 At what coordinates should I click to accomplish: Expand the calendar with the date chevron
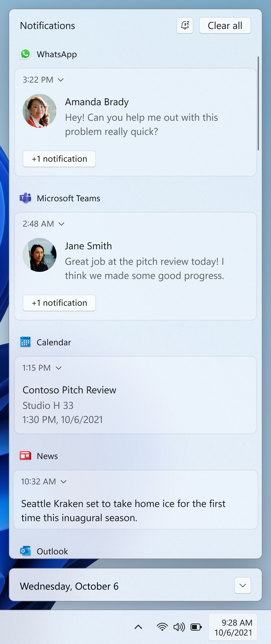(x=243, y=585)
